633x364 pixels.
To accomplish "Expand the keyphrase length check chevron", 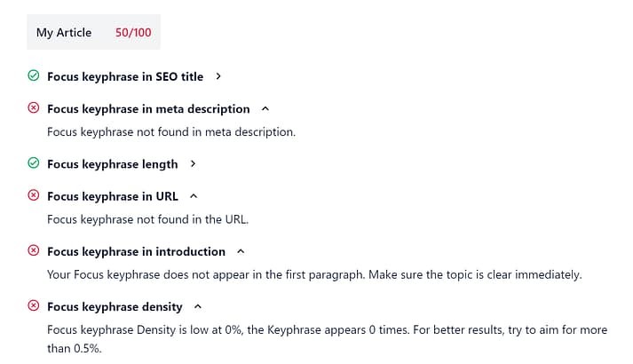I will coord(193,163).
